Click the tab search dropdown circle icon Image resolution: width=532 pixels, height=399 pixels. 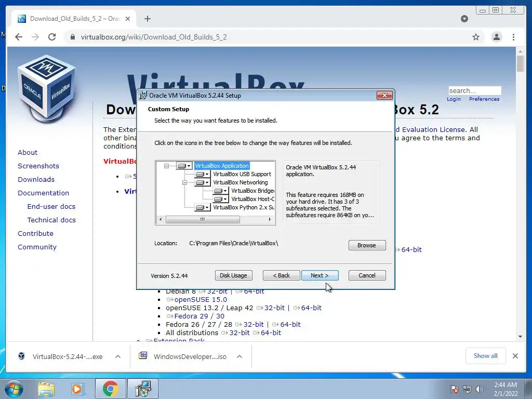click(x=464, y=19)
